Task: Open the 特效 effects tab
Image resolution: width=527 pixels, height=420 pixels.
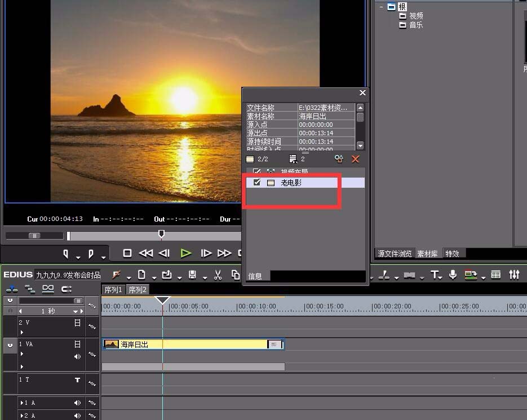Action: click(x=452, y=254)
